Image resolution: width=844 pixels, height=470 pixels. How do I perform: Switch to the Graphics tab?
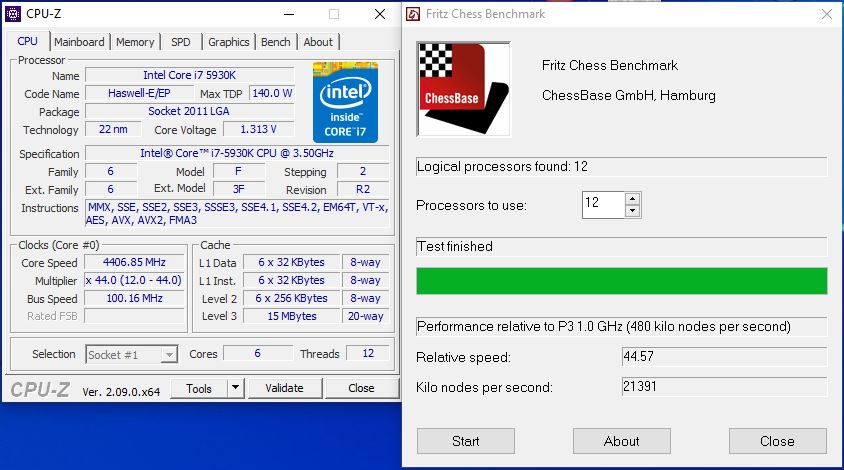(229, 42)
